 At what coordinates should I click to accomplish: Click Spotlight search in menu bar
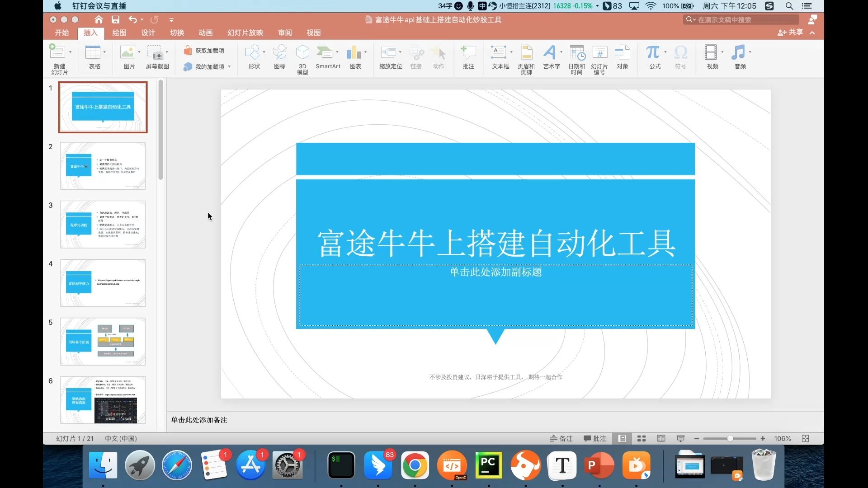coord(789,6)
